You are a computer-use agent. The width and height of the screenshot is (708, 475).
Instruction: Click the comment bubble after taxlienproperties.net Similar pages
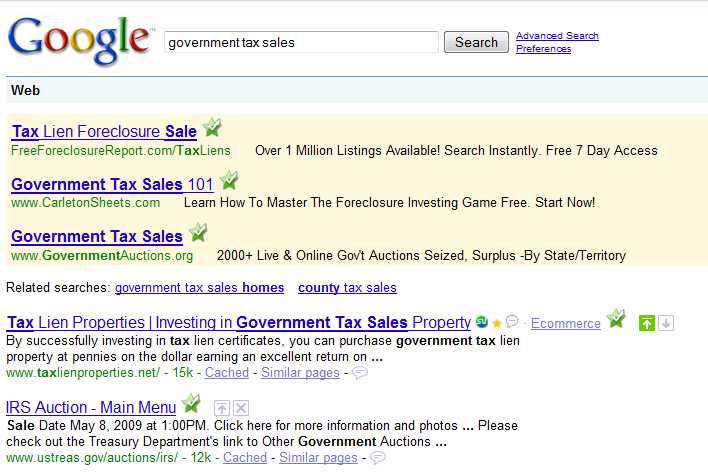point(360,373)
